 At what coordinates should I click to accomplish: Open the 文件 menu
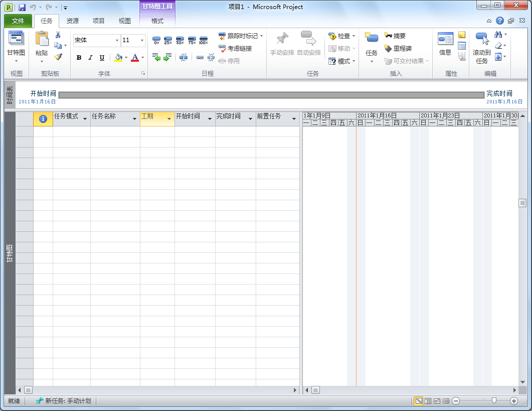18,21
